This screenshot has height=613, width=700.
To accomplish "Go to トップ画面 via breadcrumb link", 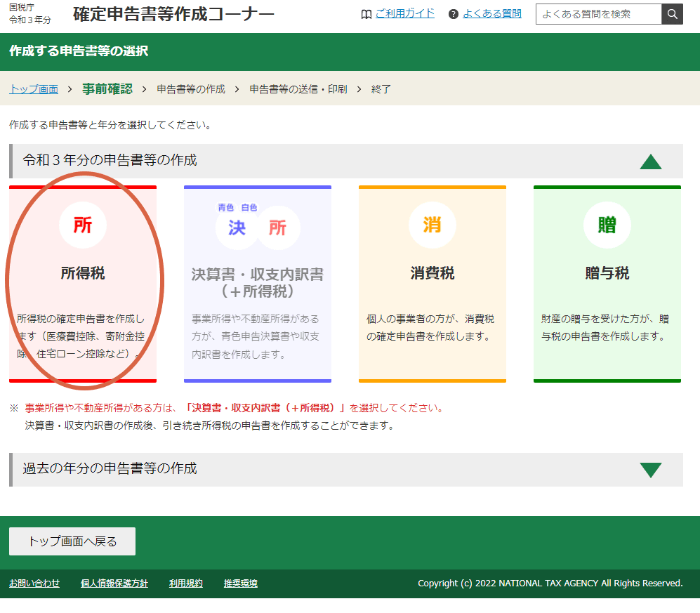I will coord(34,89).
